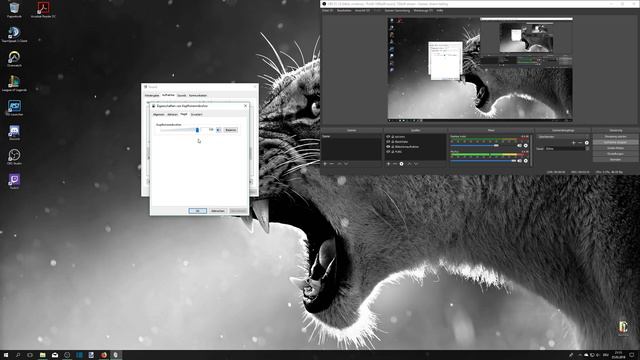The width and height of the screenshot is (640, 360).
Task: Select the Twitch desktop icon
Action: tap(14, 181)
